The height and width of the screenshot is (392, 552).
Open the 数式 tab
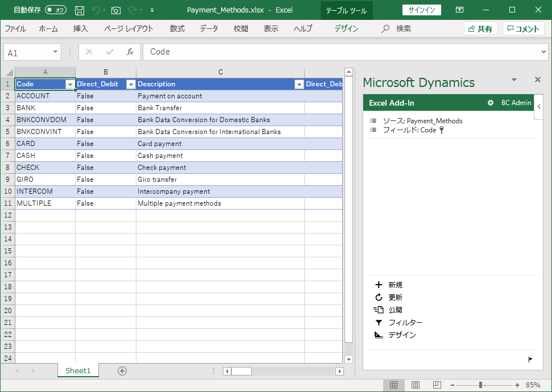pyautogui.click(x=177, y=28)
